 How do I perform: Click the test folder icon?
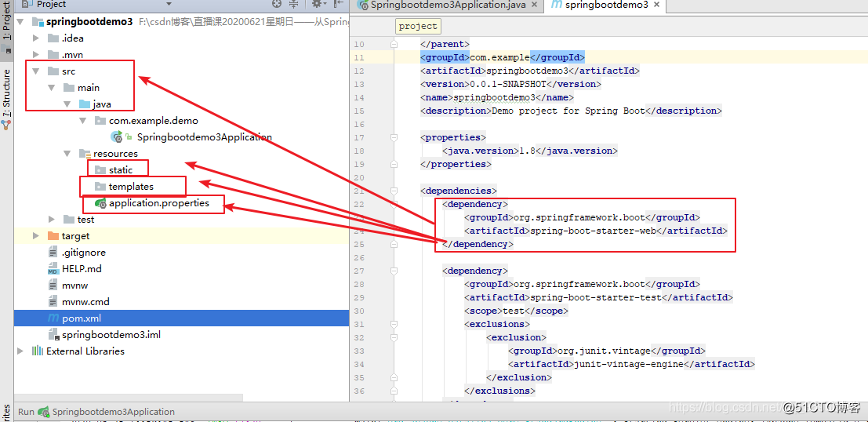pyautogui.click(x=69, y=220)
